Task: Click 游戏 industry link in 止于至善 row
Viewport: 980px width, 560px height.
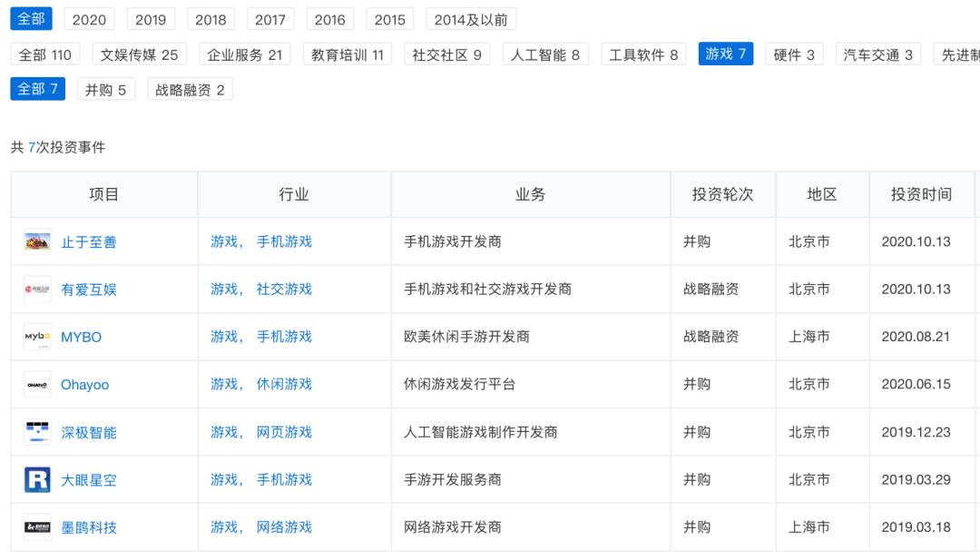Action: (x=224, y=241)
